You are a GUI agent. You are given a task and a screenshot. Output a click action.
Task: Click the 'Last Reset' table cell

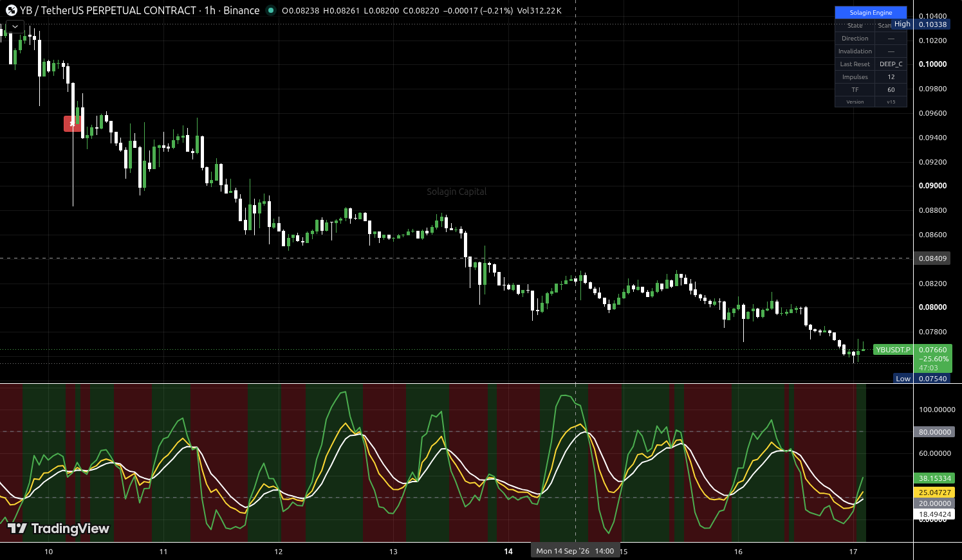coord(855,64)
